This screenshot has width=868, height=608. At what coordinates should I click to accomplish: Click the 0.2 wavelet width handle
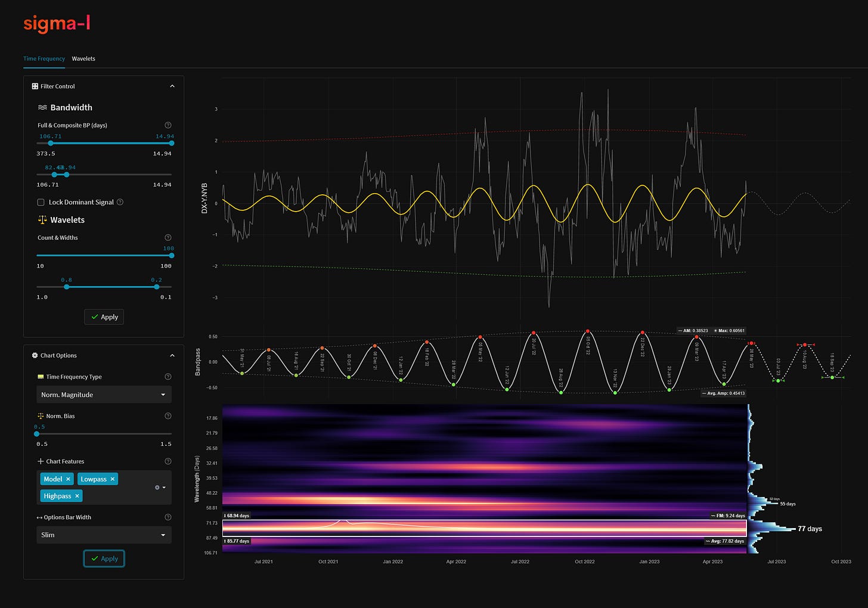point(157,287)
